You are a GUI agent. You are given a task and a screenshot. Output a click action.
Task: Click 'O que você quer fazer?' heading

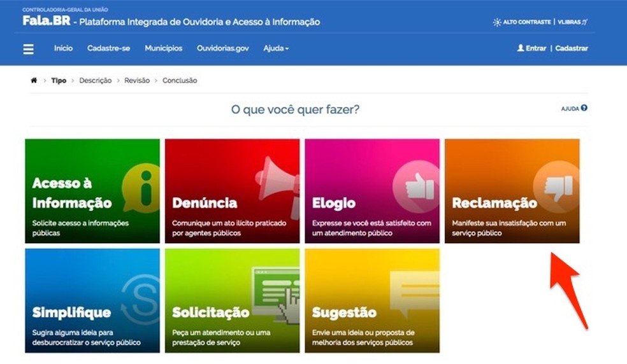(x=295, y=109)
